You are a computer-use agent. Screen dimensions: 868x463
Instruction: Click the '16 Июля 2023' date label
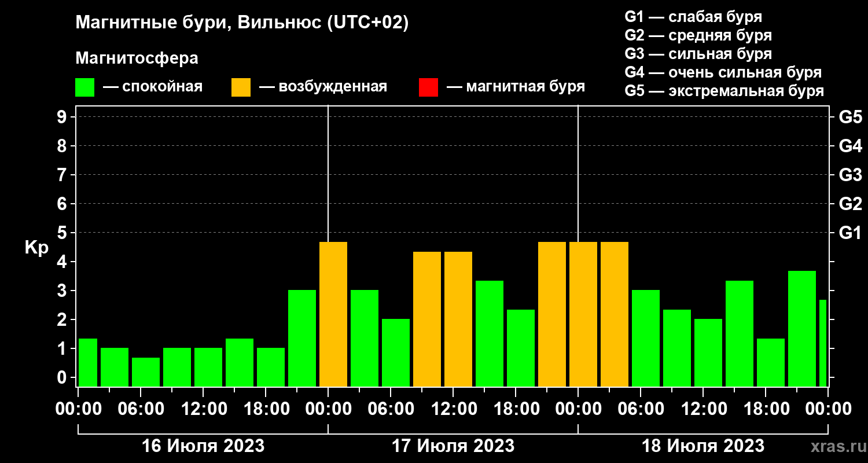click(203, 446)
